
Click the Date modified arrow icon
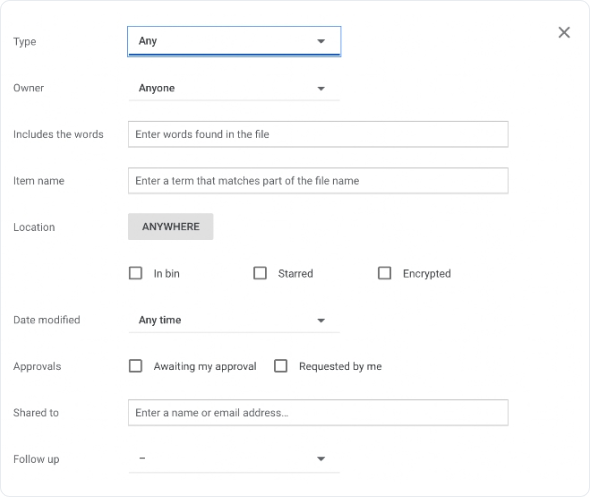click(321, 321)
